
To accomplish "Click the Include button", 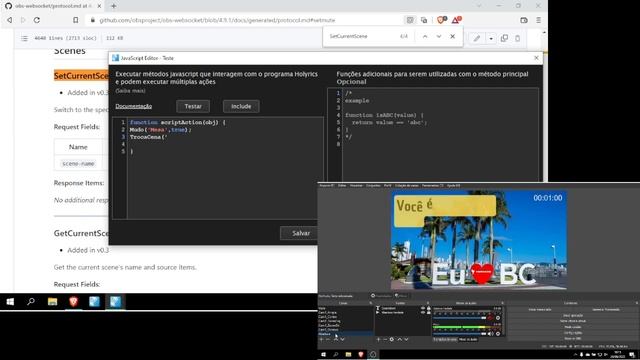I will point(241,106).
